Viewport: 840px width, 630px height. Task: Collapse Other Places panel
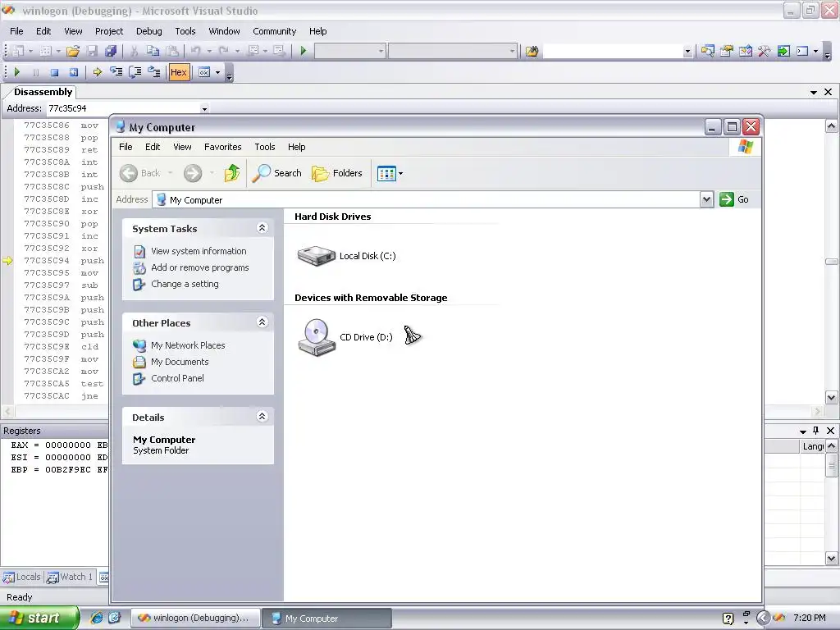262,322
